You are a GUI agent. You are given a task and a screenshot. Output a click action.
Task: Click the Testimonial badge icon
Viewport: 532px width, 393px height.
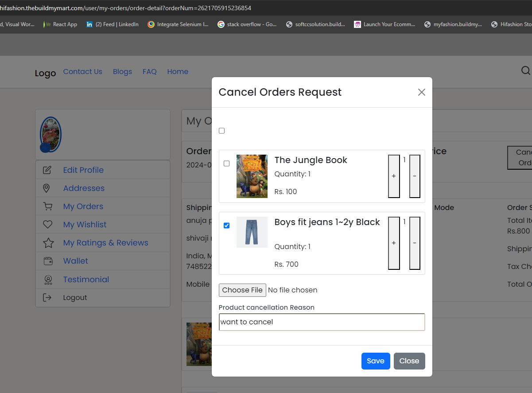click(x=48, y=280)
